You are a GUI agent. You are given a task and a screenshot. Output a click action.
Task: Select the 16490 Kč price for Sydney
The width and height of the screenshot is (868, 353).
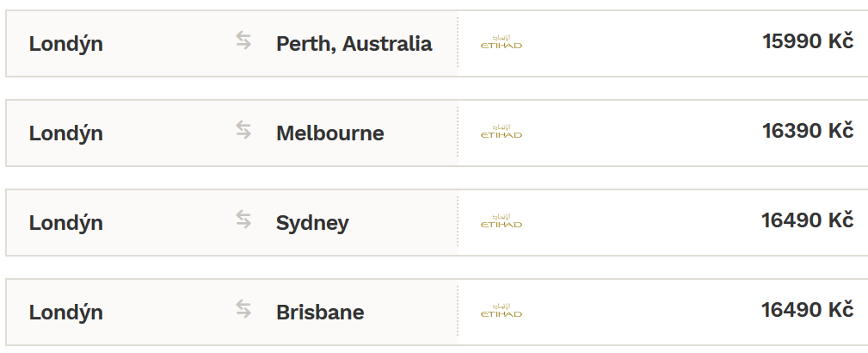(x=808, y=220)
